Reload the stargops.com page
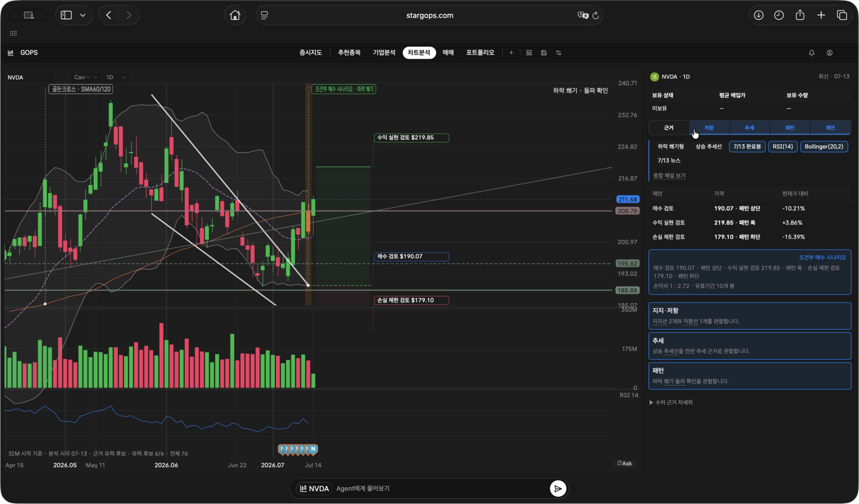The height and width of the screenshot is (504, 859). (595, 15)
